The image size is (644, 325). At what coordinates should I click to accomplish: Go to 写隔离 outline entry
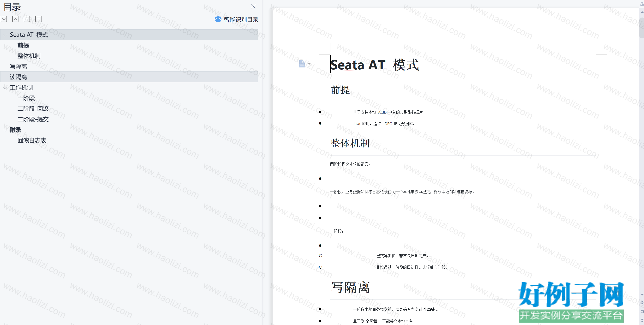(18, 66)
